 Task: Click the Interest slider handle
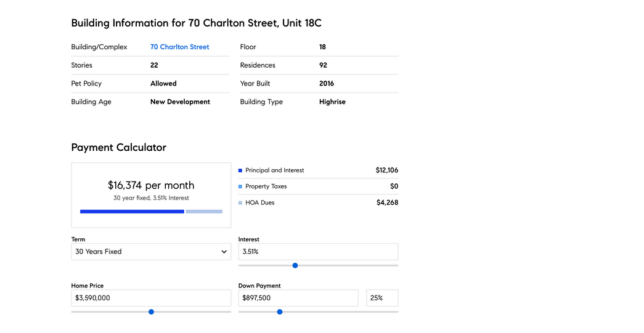pyautogui.click(x=295, y=266)
